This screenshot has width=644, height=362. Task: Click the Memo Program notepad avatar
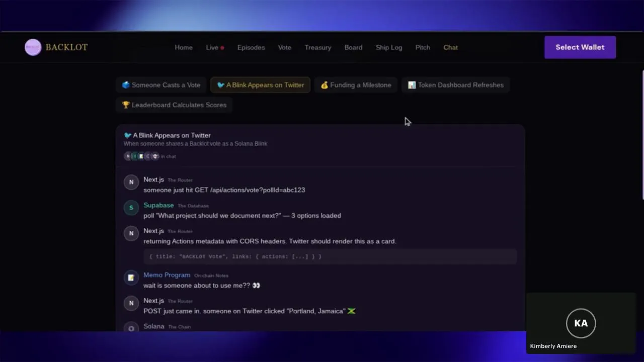click(x=131, y=278)
